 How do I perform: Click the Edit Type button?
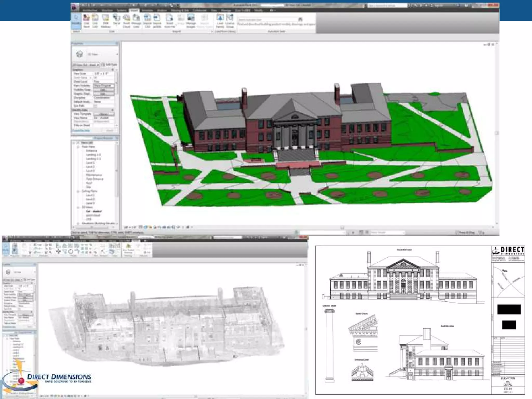click(x=109, y=65)
